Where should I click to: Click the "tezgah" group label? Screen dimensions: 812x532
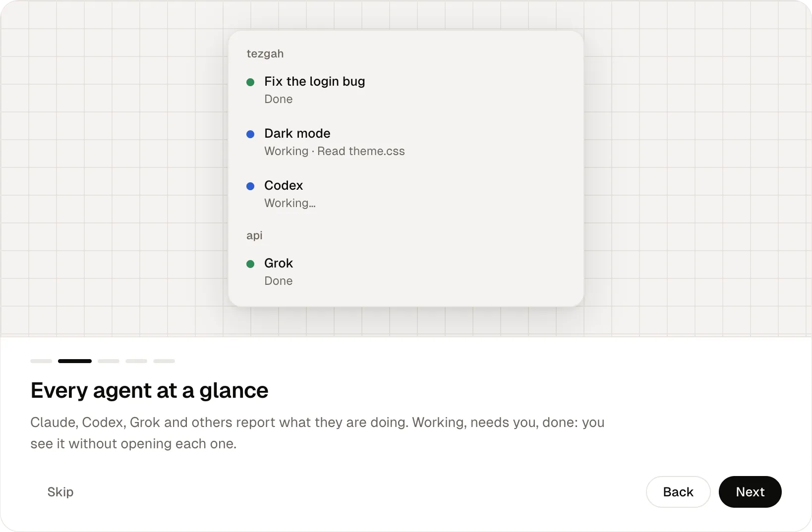[265, 53]
